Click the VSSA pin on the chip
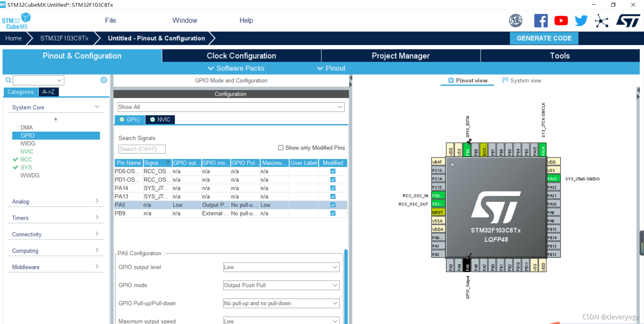This screenshot has height=324, width=644. click(x=438, y=221)
